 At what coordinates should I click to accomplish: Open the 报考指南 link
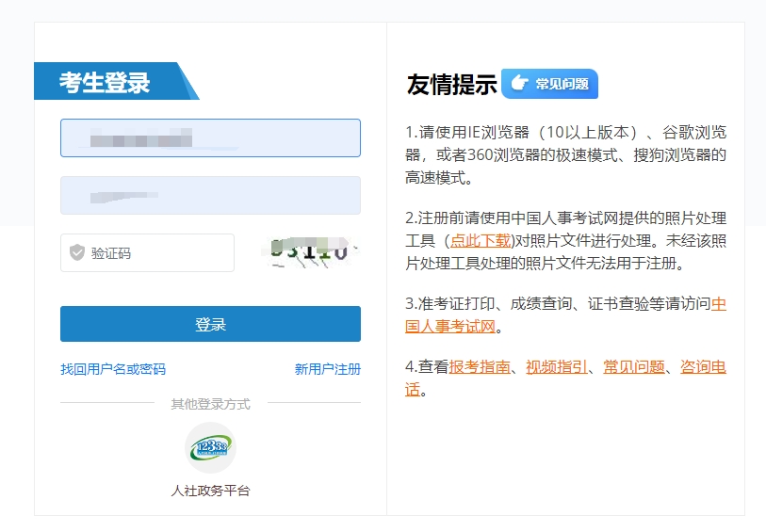point(480,367)
